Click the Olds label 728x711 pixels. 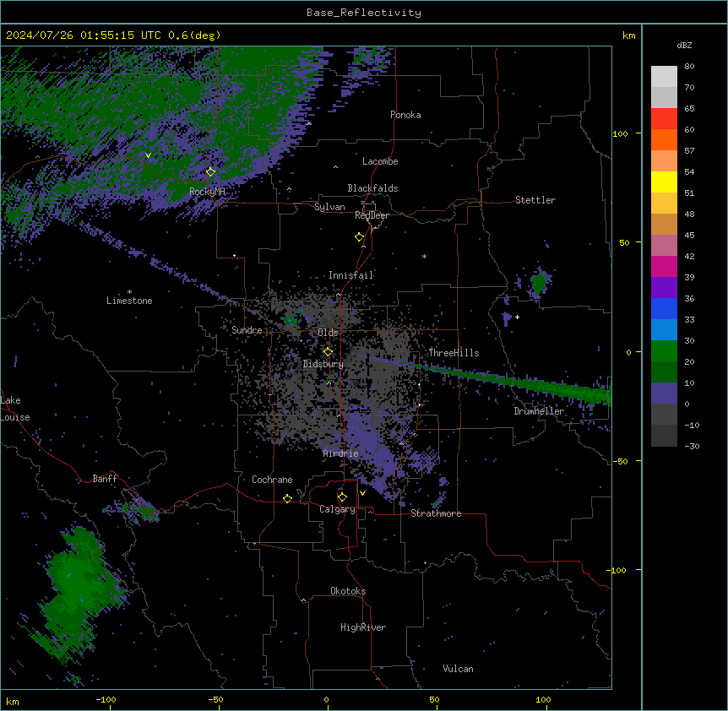[x=328, y=333]
